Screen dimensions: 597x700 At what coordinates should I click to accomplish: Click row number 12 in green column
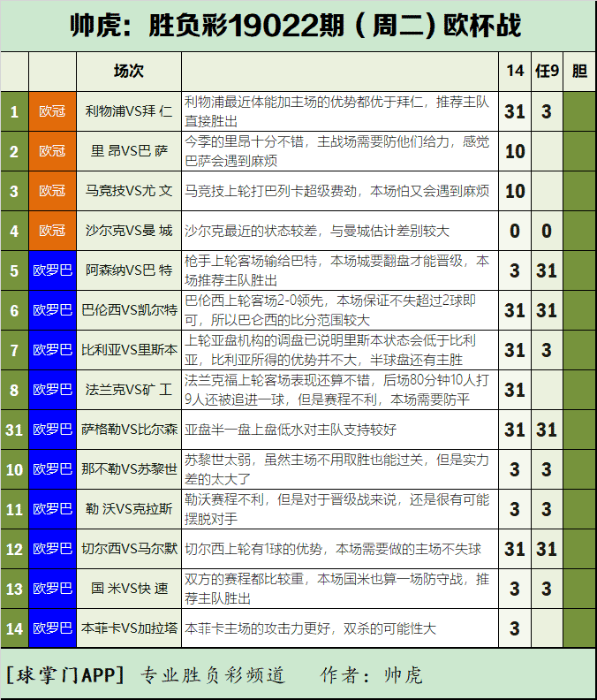click(14, 549)
